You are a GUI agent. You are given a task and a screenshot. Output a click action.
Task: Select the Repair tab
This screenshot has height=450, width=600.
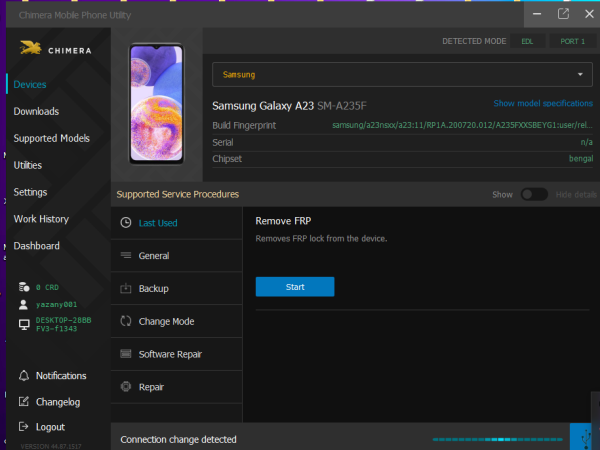[176, 387]
